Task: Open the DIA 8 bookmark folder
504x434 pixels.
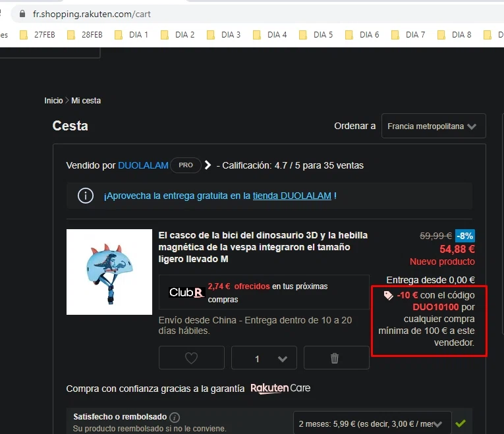Action: coord(455,35)
